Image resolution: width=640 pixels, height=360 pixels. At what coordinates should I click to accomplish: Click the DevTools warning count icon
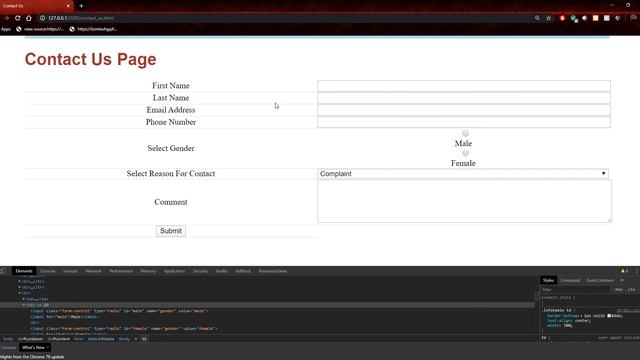pyautogui.click(x=624, y=271)
